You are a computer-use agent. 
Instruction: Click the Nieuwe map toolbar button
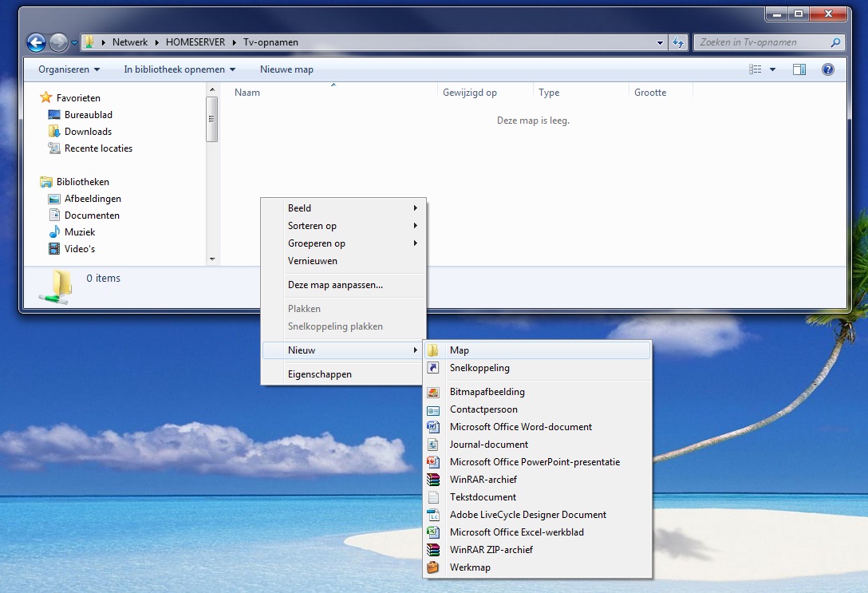(286, 69)
